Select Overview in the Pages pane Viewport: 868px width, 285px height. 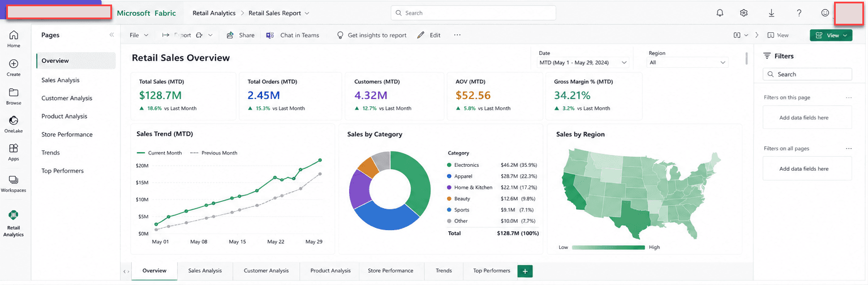(x=76, y=61)
